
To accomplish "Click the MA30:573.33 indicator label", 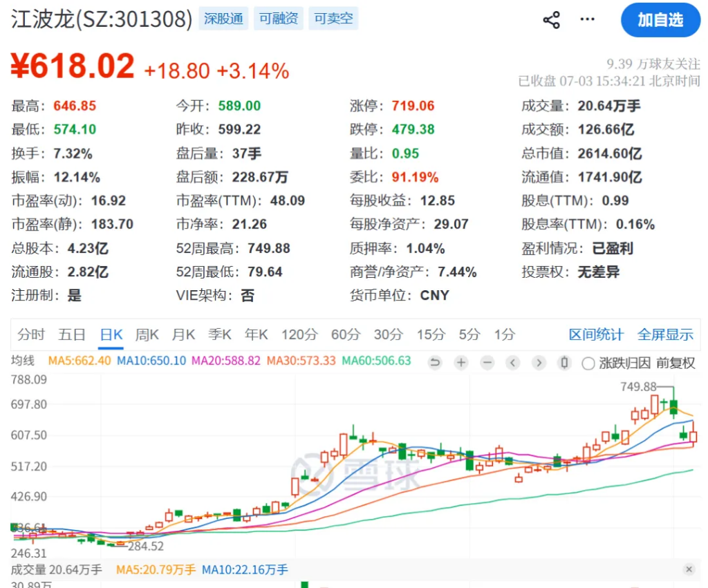I will point(301,361).
